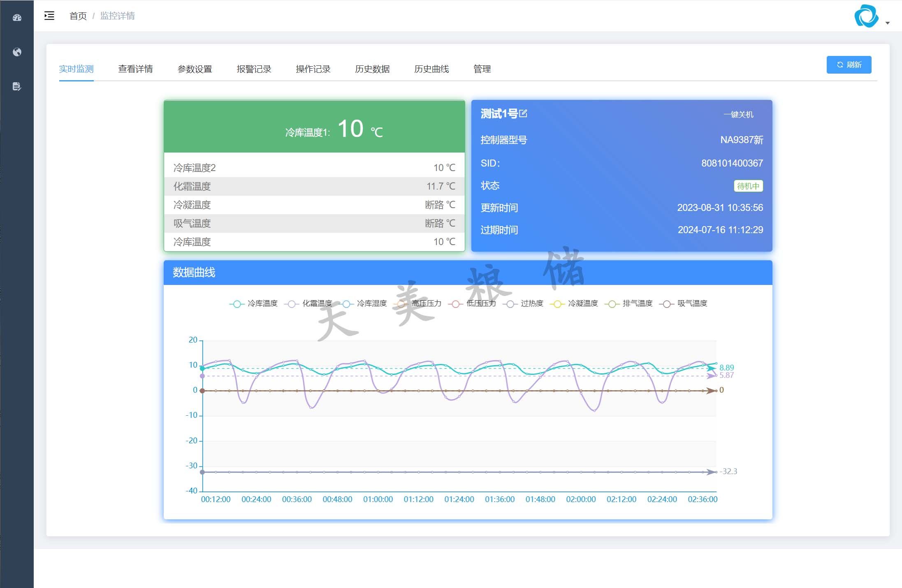Click the 02:36:00 x-axis label
This screenshot has width=902, height=588.
pos(703,499)
